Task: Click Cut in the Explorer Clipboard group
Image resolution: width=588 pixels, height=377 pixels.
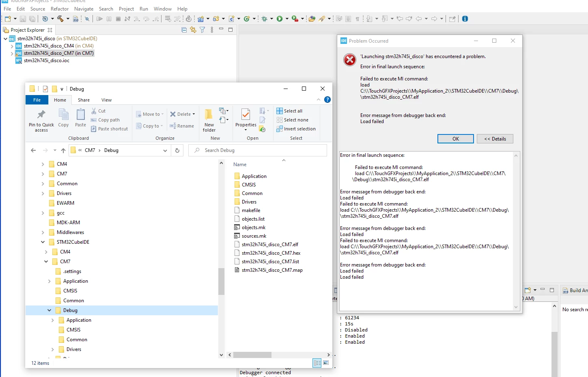Action: (98, 111)
